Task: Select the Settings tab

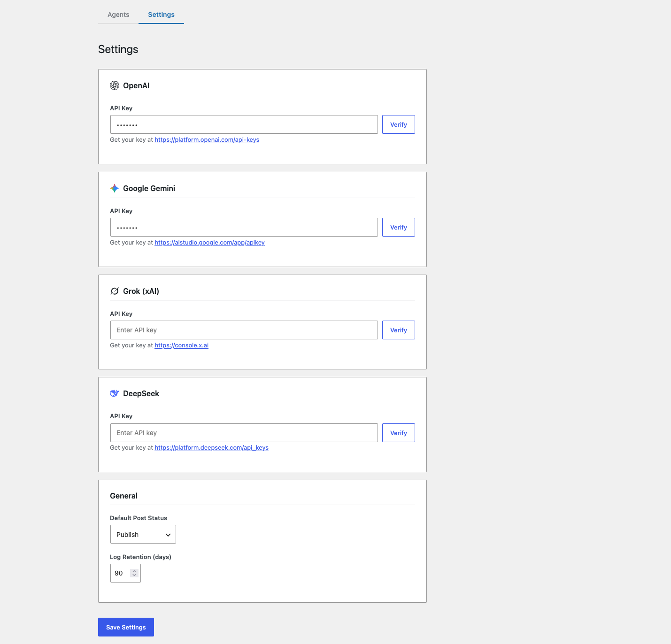Action: 161,15
